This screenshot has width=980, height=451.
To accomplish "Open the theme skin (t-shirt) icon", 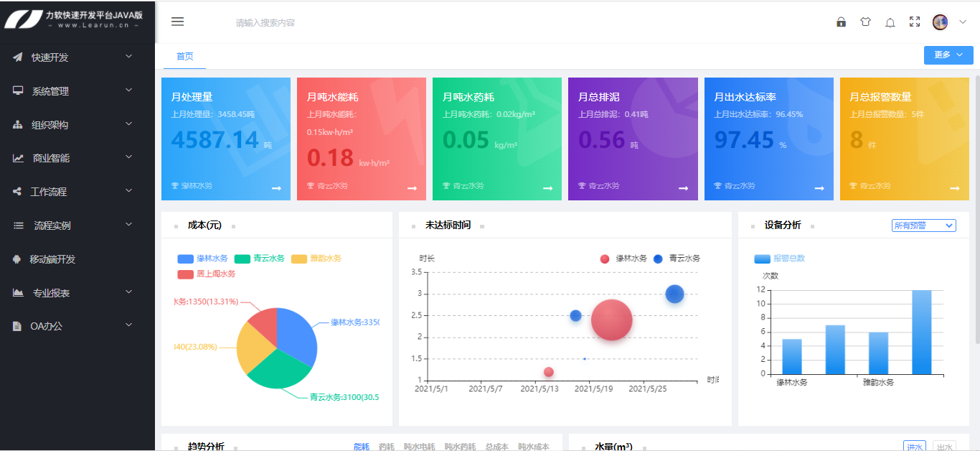I will click(x=865, y=22).
